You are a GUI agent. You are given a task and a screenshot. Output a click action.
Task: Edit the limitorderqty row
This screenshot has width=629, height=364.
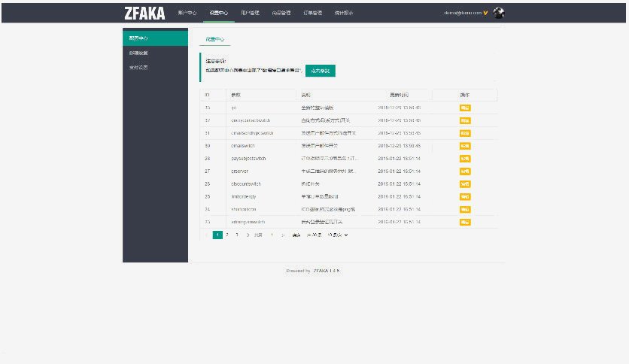pyautogui.click(x=465, y=197)
